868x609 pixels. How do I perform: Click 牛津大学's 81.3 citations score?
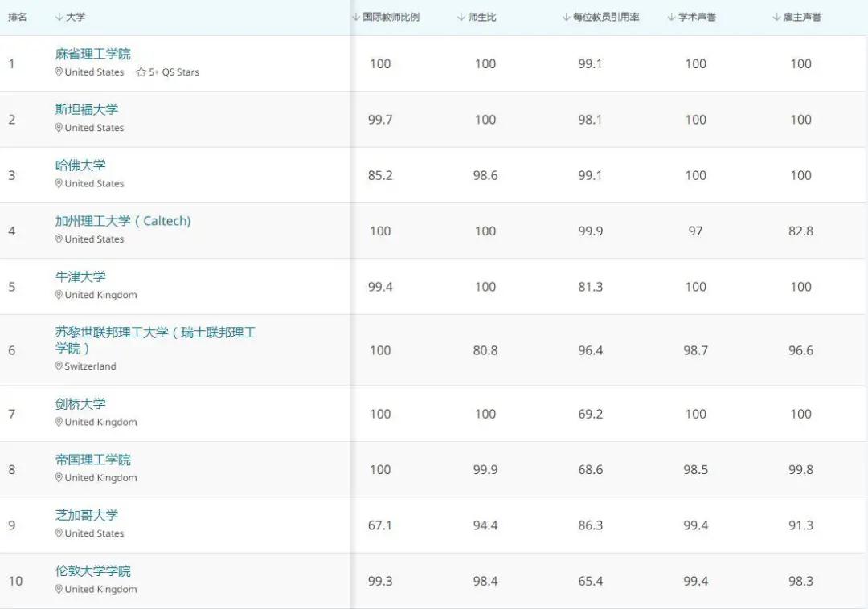(591, 287)
